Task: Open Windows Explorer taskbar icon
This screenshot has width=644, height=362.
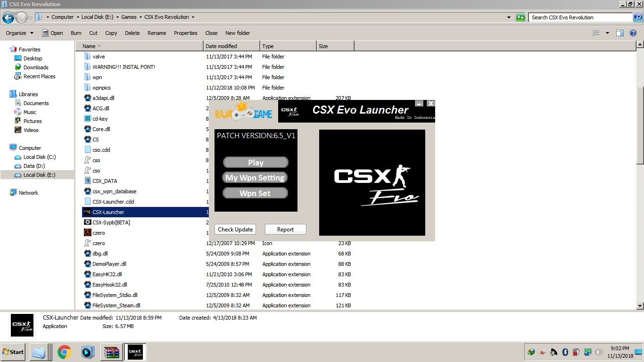Action: (40, 352)
